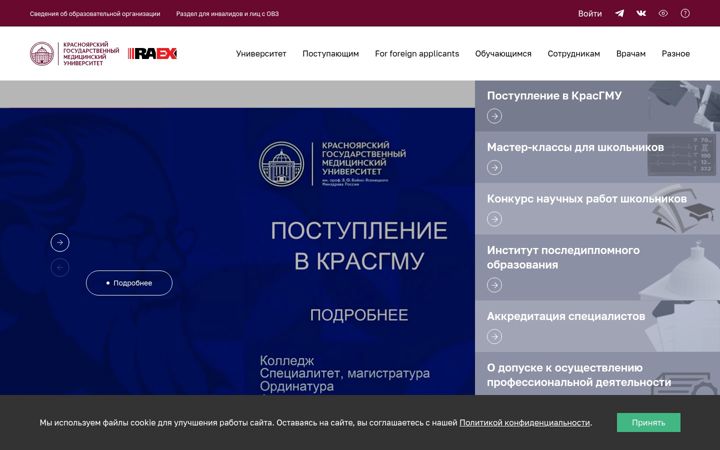Image resolution: width=720 pixels, height=450 pixels.
Task: Open Институт последипломного образования card
Action: (597, 268)
